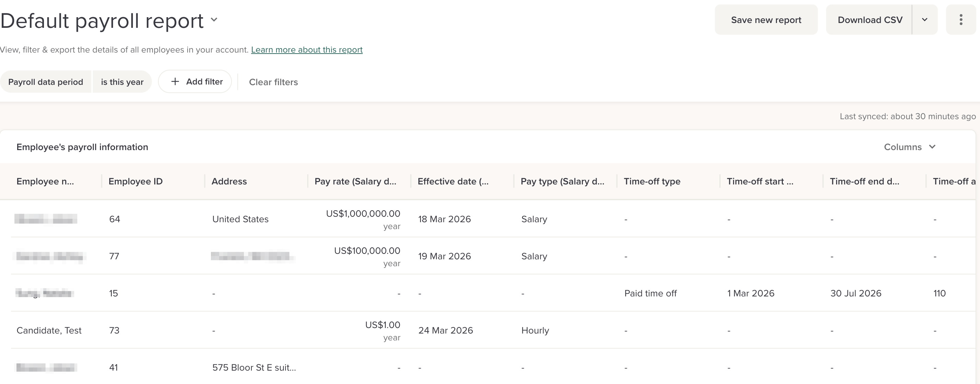Click the Download CSV button
The width and height of the screenshot is (980, 384).
click(870, 20)
